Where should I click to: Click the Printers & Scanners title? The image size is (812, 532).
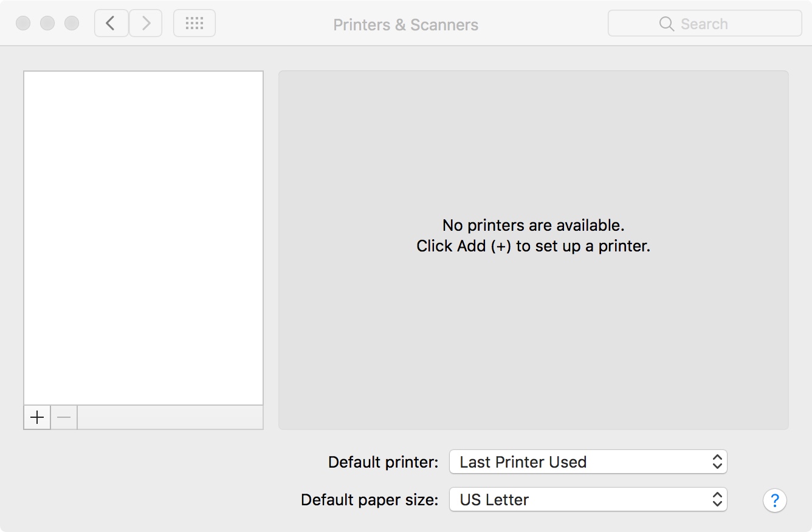tap(405, 24)
